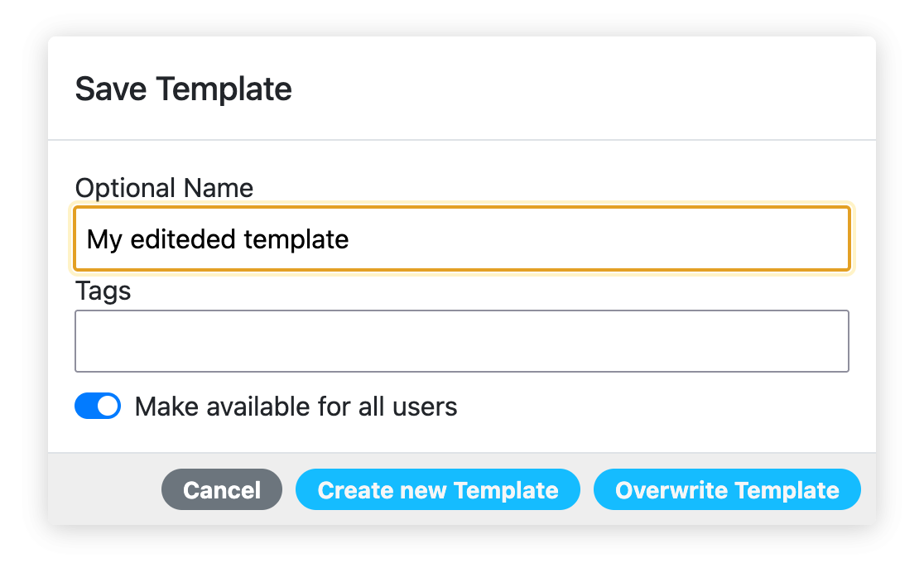This screenshot has width=924, height=568.
Task: Click the word "Name" in the Optional Name label
Action: [x=219, y=188]
